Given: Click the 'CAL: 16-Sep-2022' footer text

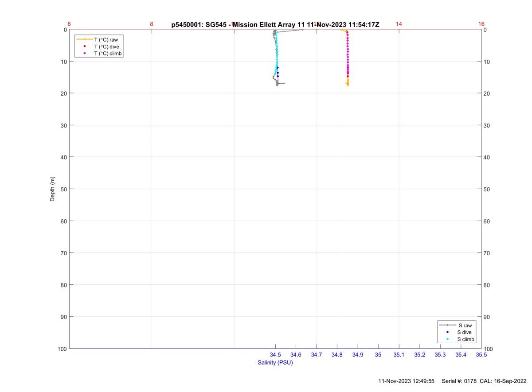Looking at the screenshot, I should pyautogui.click(x=503, y=381).
